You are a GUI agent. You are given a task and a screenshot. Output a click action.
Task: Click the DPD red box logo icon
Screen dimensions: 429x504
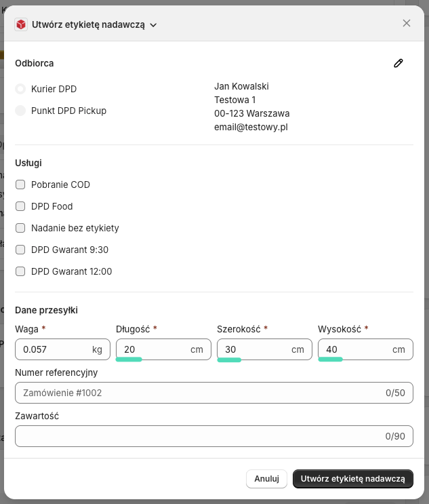pos(21,24)
